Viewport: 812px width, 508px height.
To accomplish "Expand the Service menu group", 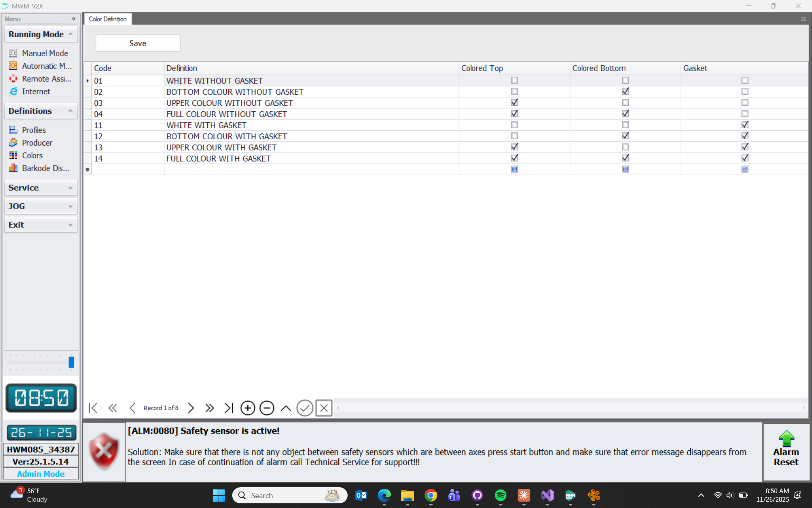I will click(41, 188).
